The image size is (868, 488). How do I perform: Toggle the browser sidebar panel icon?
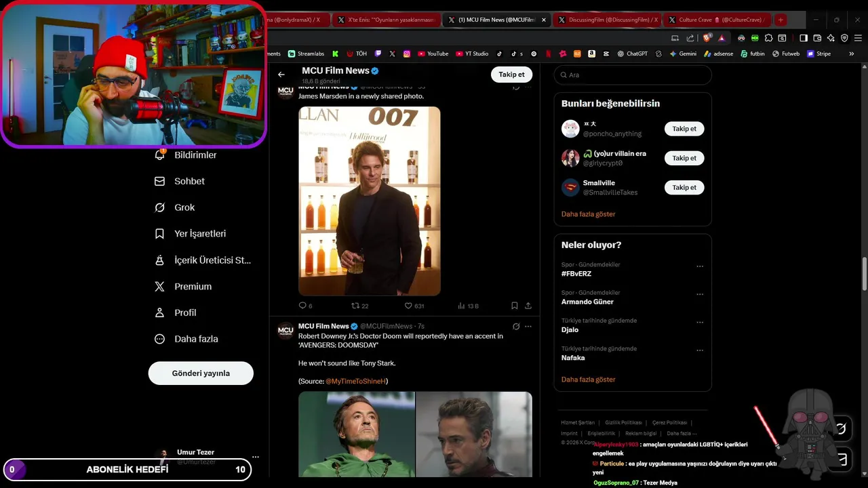[x=804, y=38]
